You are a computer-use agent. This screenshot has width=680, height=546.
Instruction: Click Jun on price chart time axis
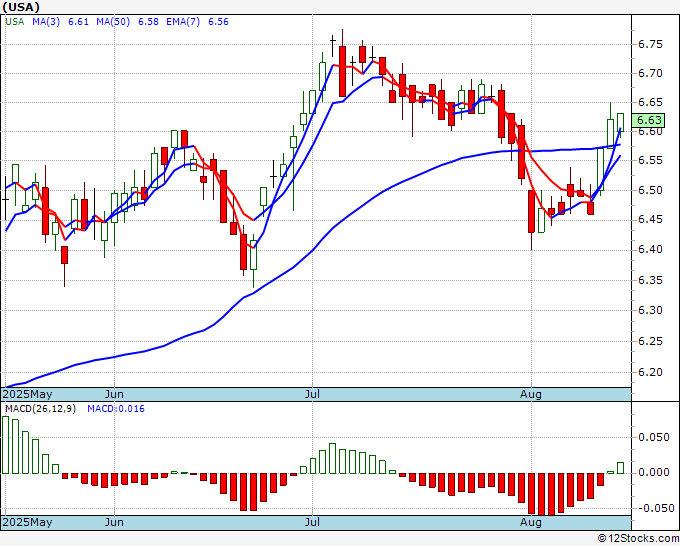pos(114,394)
